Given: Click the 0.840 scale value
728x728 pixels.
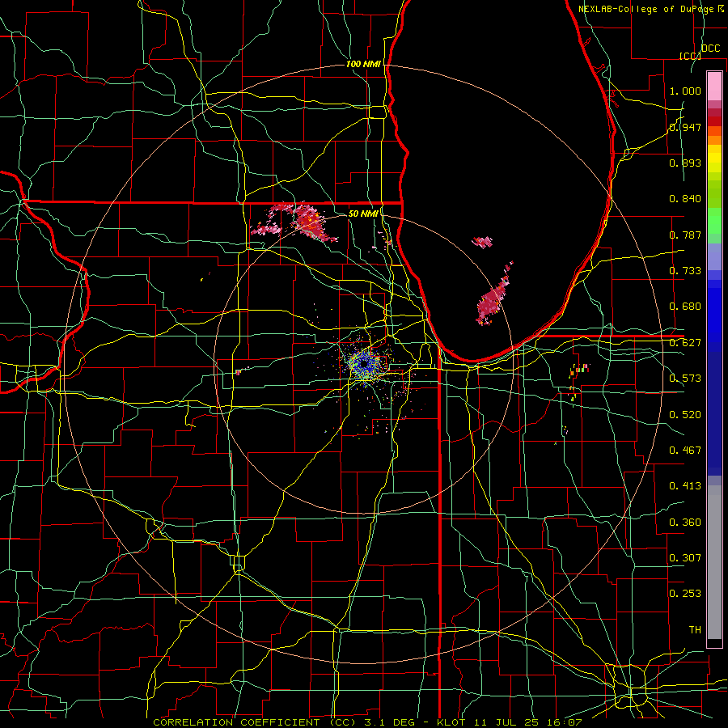Looking at the screenshot, I should 685,199.
